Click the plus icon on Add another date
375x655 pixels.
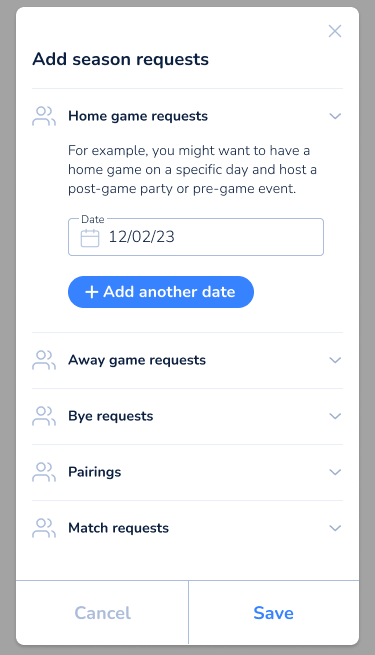pyautogui.click(x=91, y=292)
